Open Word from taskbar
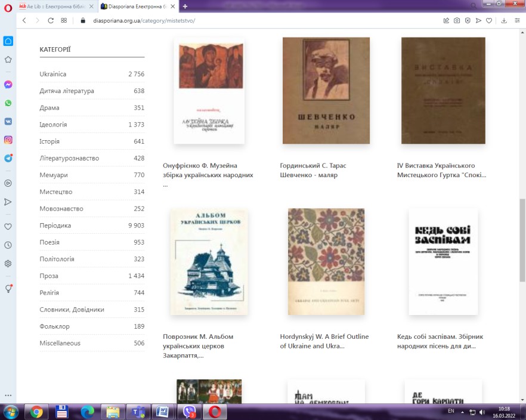The width and height of the screenshot is (526, 420). click(x=163, y=412)
